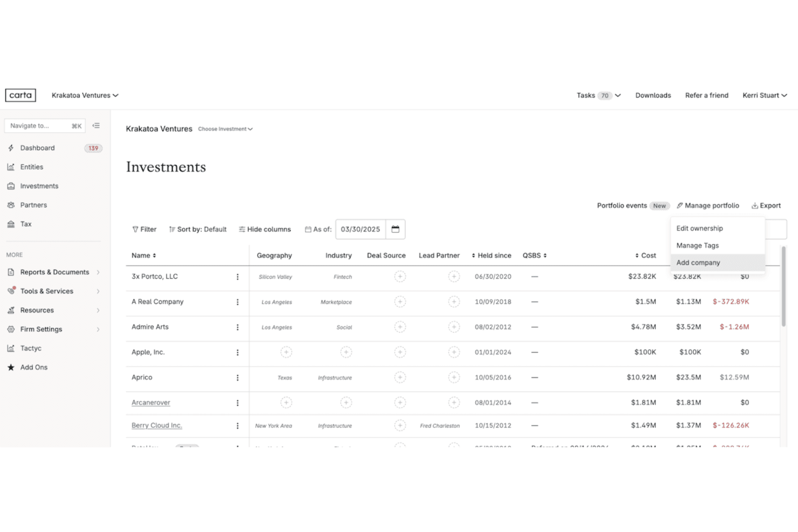This screenshot has width=798, height=532.
Task: Choose Add company from the menu
Action: click(x=718, y=262)
